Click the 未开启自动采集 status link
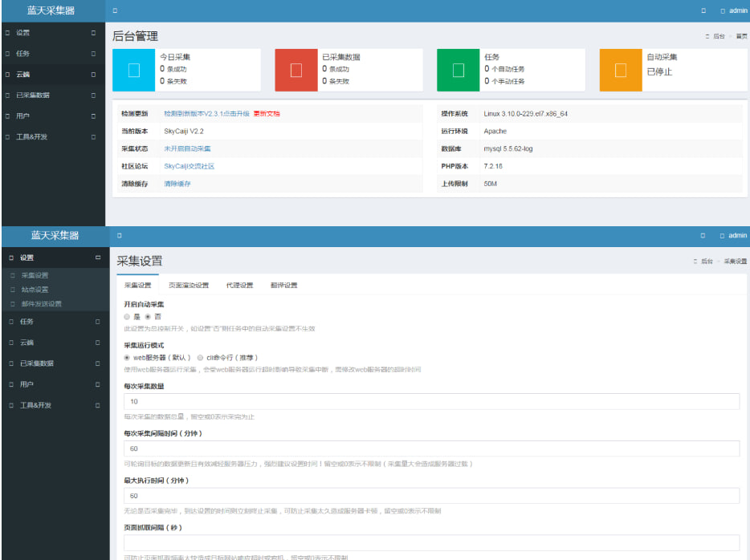Image resolution: width=750 pixels, height=560 pixels. [x=188, y=148]
